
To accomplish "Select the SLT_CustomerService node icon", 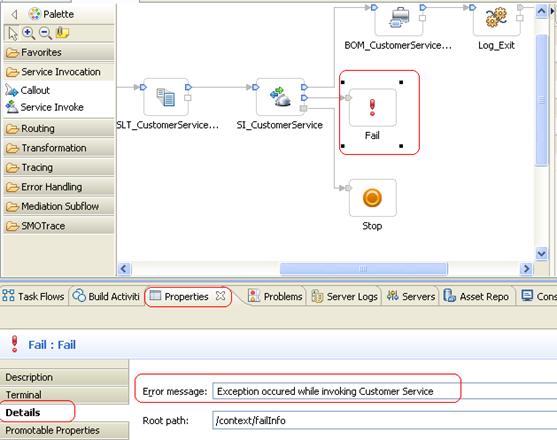I will pyautogui.click(x=166, y=97).
